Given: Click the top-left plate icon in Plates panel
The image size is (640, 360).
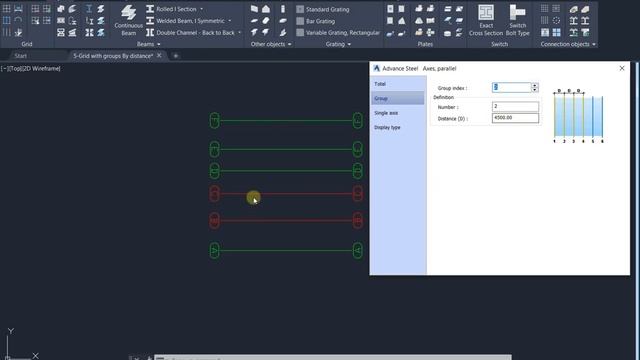Looking at the screenshot, I should [390, 9].
